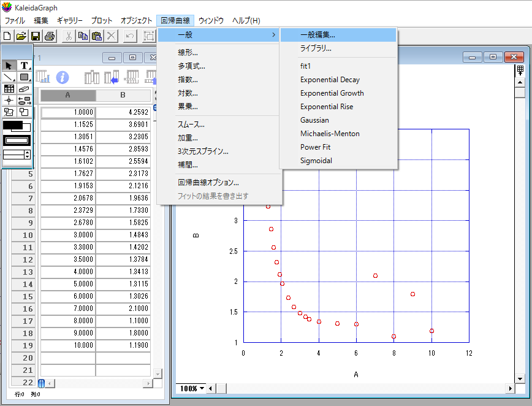Click the fill pattern box in palette
The image size is (532, 406).
tap(17, 140)
